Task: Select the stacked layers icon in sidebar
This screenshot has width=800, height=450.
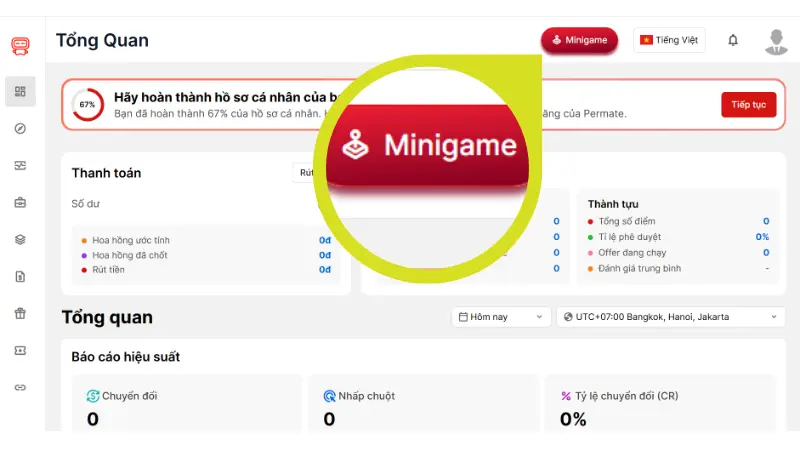Action: pyautogui.click(x=20, y=240)
